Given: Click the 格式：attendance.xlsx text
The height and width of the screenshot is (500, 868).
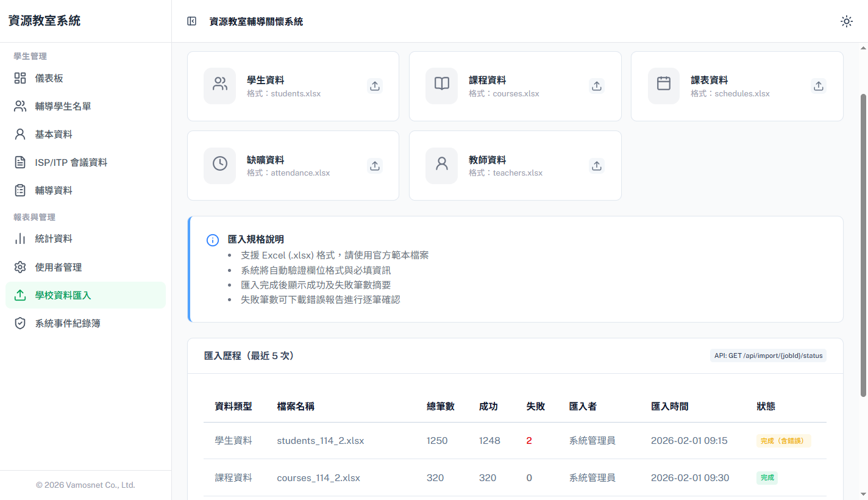Looking at the screenshot, I should coord(288,173).
